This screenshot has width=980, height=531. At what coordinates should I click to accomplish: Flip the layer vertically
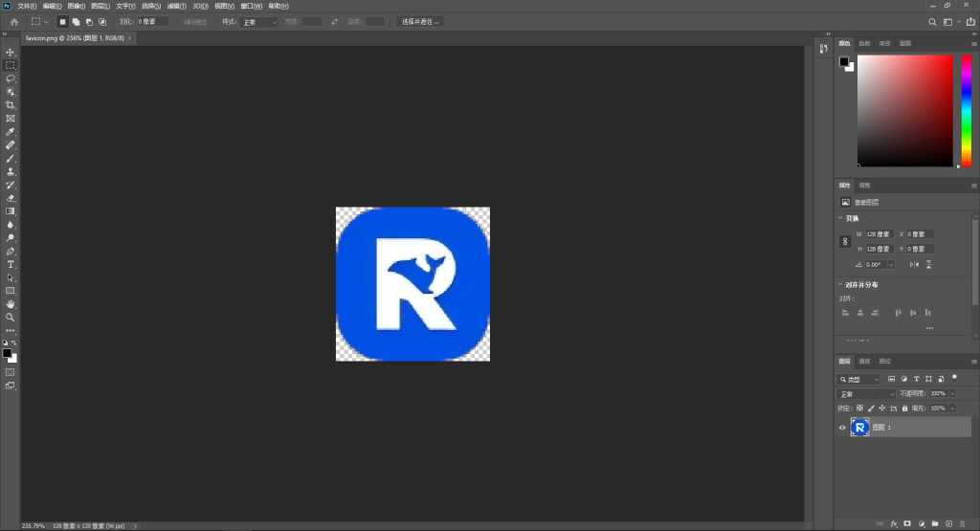point(928,265)
